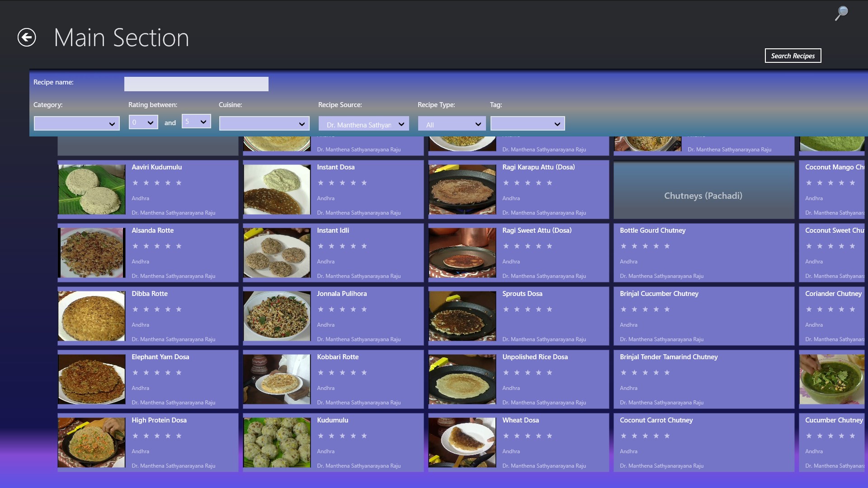868x488 pixels.
Task: Select the Sprouts Dosa recipe thumbnail
Action: pyautogui.click(x=462, y=316)
